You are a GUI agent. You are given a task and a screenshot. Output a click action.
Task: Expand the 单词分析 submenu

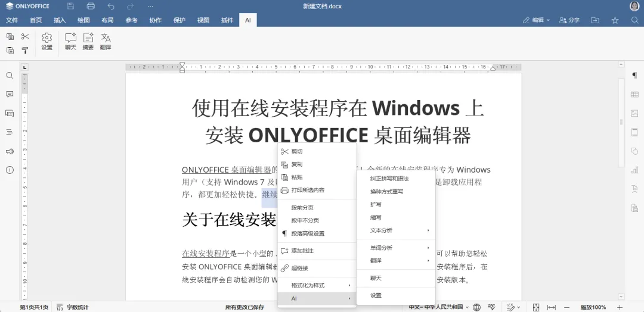point(396,248)
